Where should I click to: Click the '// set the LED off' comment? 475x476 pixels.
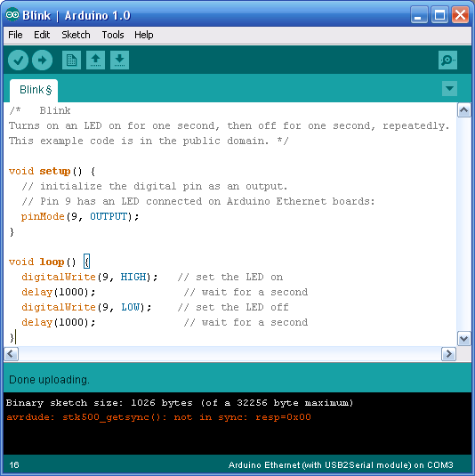click(x=233, y=308)
